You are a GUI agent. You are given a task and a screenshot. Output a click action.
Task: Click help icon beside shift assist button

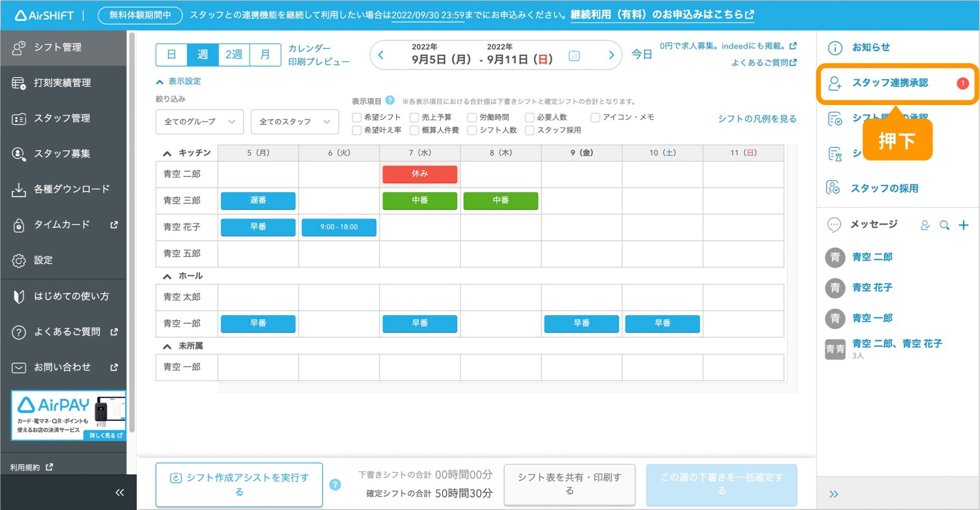tap(335, 484)
